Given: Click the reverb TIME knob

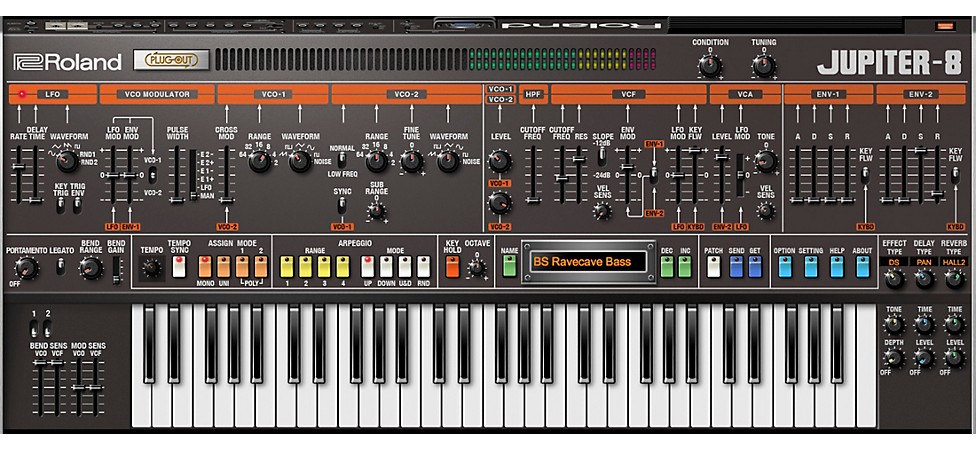Looking at the screenshot, I should 954,324.
